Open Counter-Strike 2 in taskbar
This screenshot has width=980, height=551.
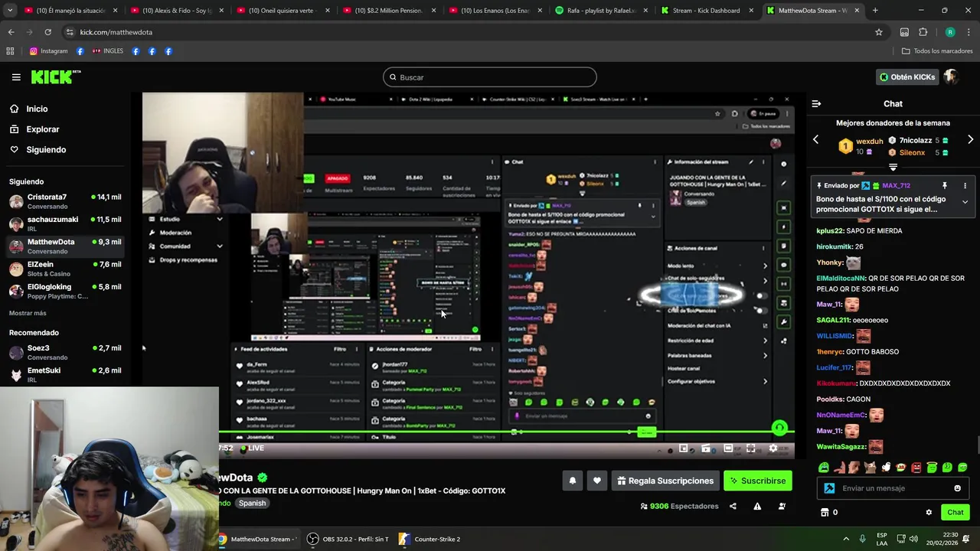click(x=430, y=539)
